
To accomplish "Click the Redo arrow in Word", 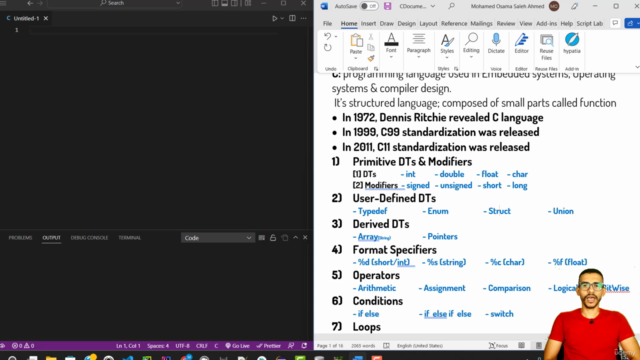I will point(328,48).
